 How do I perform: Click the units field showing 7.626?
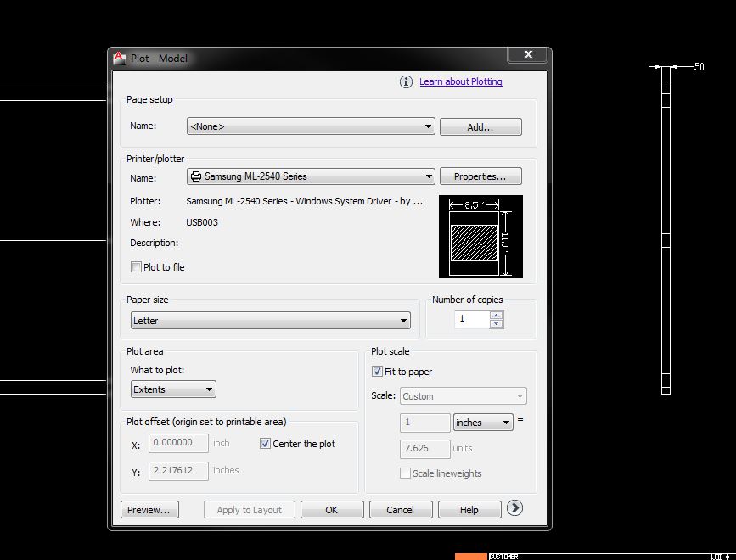point(424,448)
